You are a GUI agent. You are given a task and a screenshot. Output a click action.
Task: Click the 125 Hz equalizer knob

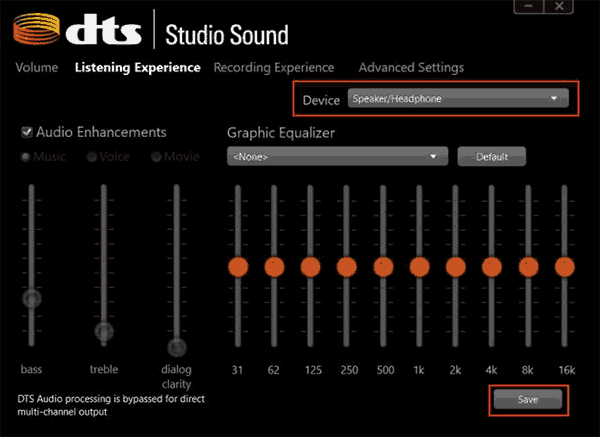310,267
